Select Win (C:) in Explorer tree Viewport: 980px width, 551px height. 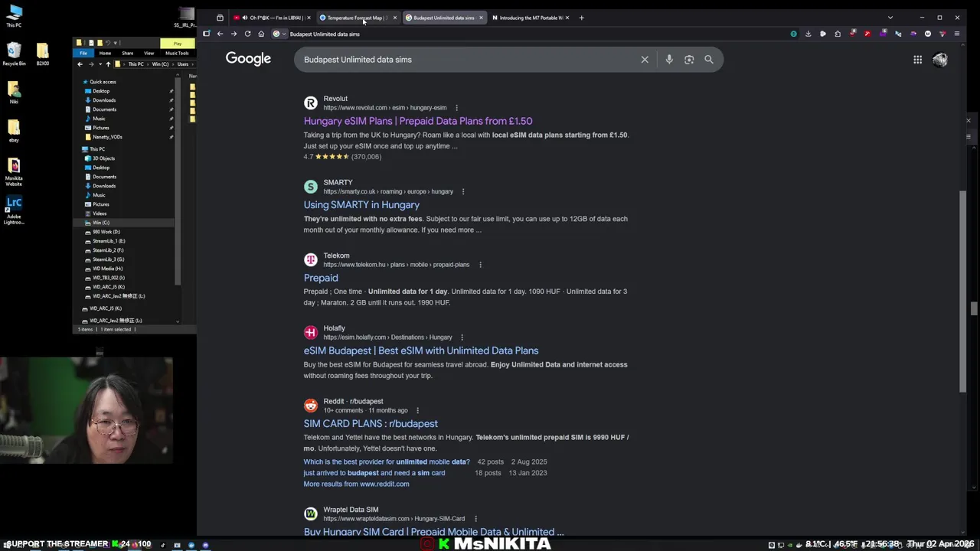101,223
